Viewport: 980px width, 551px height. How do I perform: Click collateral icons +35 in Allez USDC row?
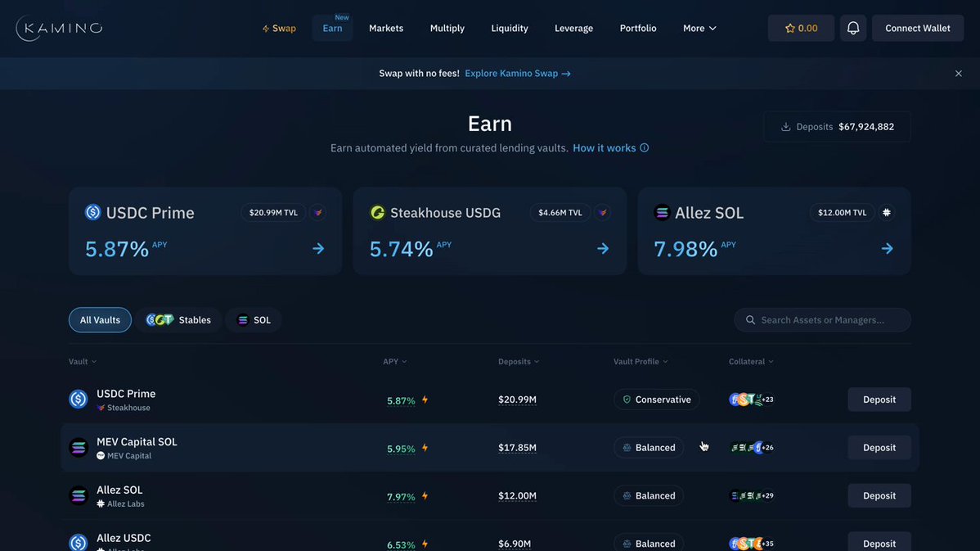[x=751, y=544]
